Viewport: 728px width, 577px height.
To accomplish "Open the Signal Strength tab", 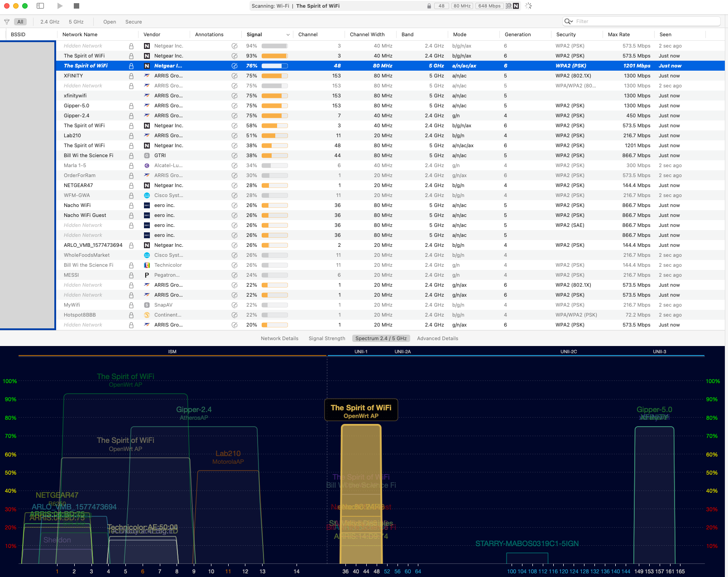I will (327, 338).
